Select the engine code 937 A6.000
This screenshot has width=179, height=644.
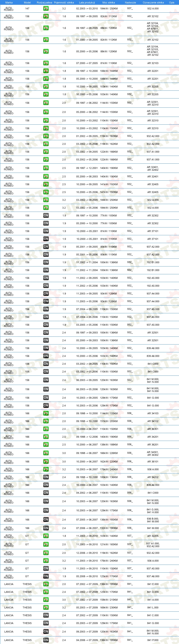[153, 576]
